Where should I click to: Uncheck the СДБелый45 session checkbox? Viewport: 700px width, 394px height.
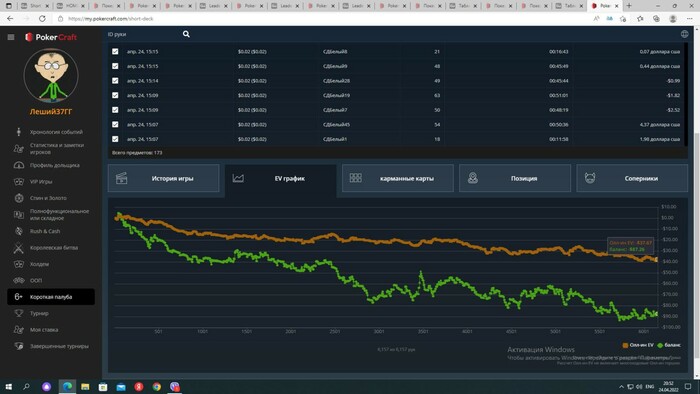[x=115, y=124]
